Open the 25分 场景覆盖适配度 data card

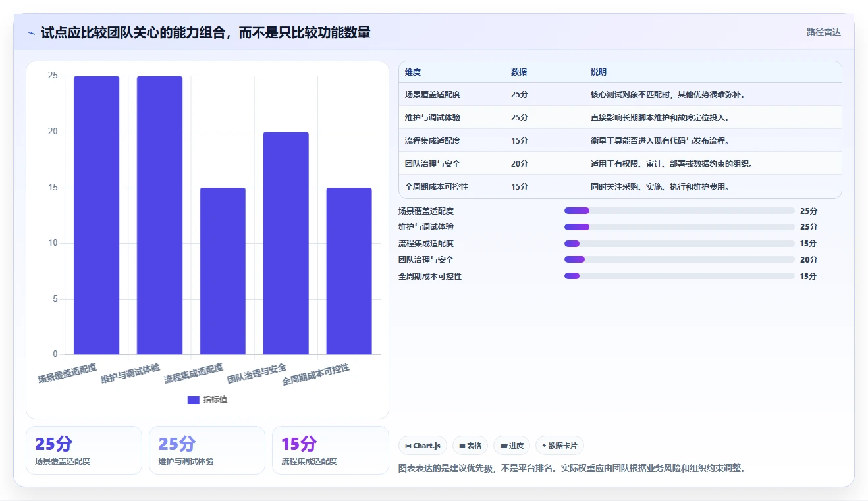click(84, 450)
